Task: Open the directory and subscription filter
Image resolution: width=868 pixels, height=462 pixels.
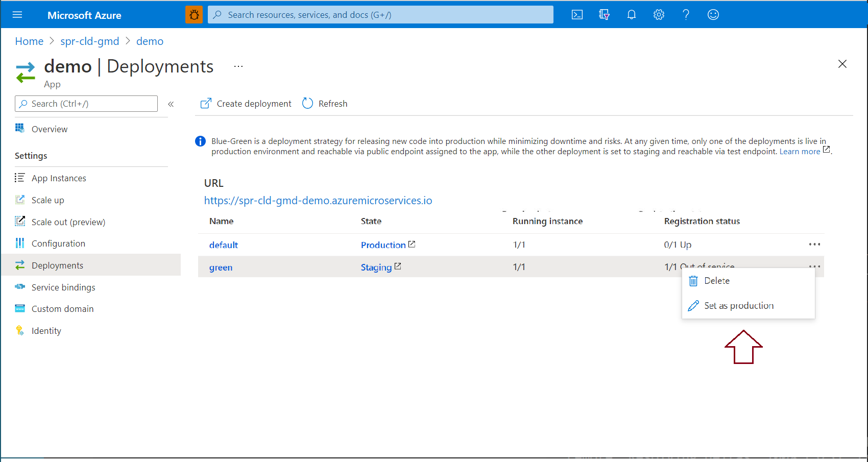Action: 604,14
